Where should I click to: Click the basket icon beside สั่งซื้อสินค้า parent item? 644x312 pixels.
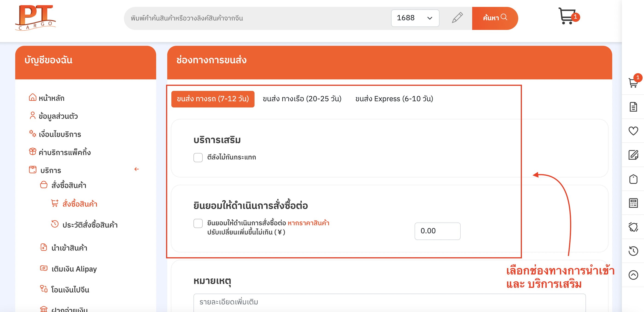pos(44,185)
